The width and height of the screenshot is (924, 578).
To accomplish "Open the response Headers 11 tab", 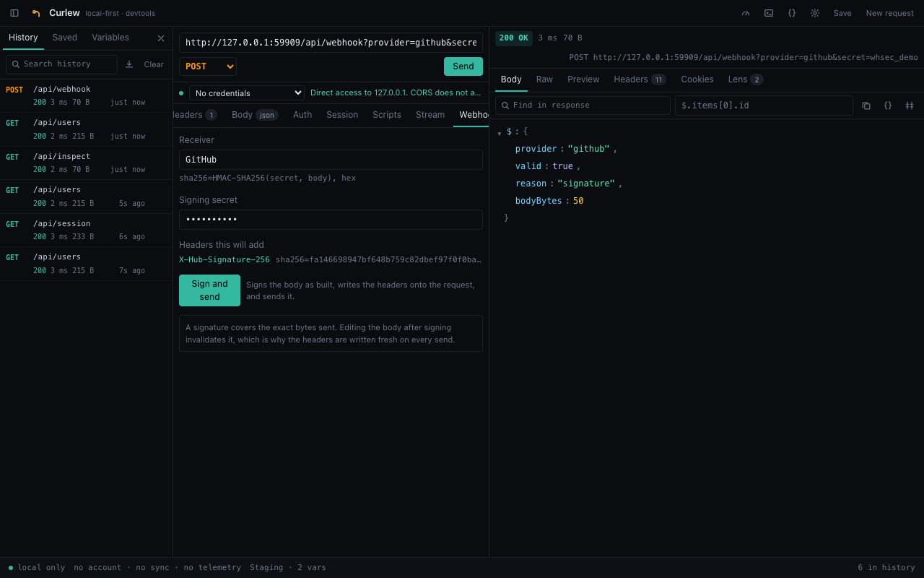I will click(640, 79).
